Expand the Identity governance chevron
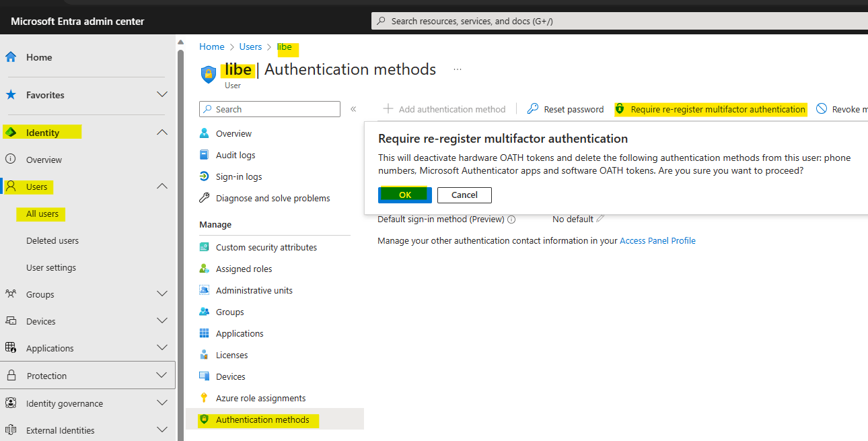Viewport: 868px width, 441px height. 162,403
